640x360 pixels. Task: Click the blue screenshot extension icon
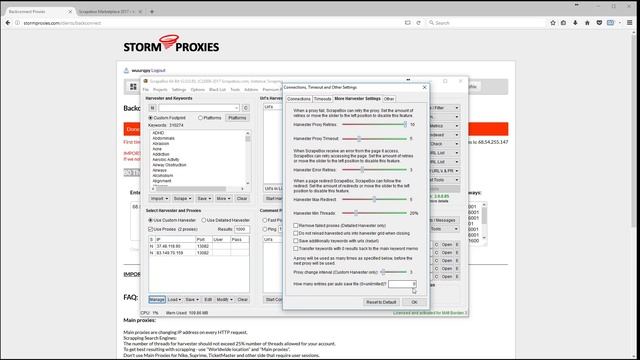[611, 23]
